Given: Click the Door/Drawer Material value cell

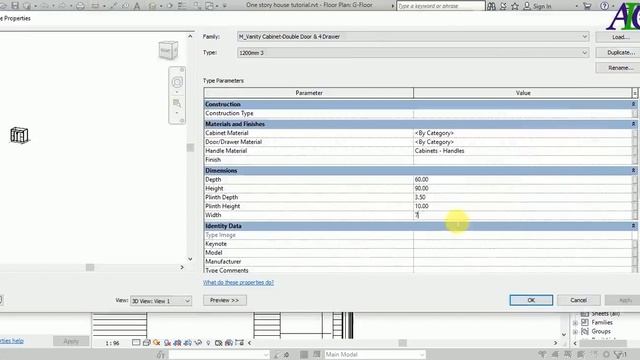Looking at the screenshot, I should coord(522,142).
